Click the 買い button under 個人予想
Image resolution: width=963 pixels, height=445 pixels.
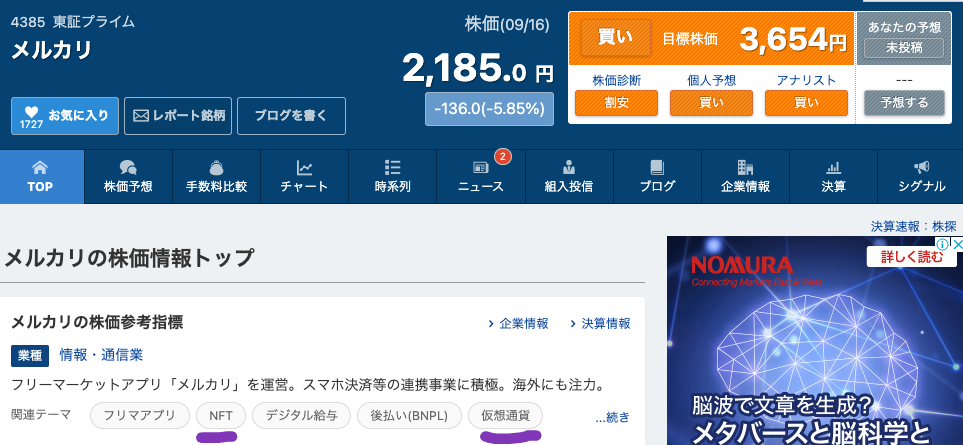[x=711, y=103]
